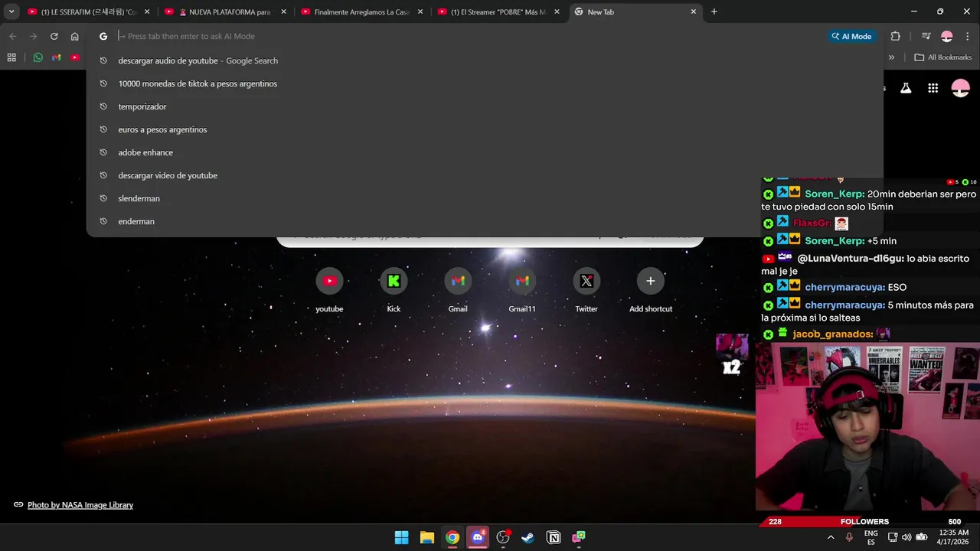Open the YouTube bookmark in bookmarks bar

pyautogui.click(x=74, y=57)
